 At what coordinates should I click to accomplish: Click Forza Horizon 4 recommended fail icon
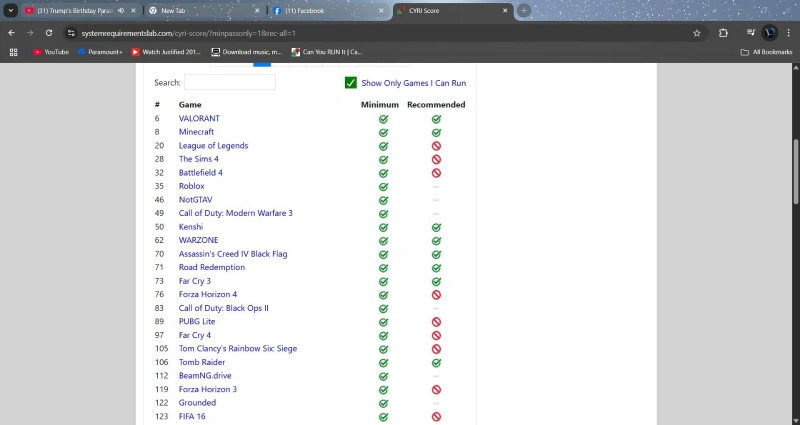(436, 295)
